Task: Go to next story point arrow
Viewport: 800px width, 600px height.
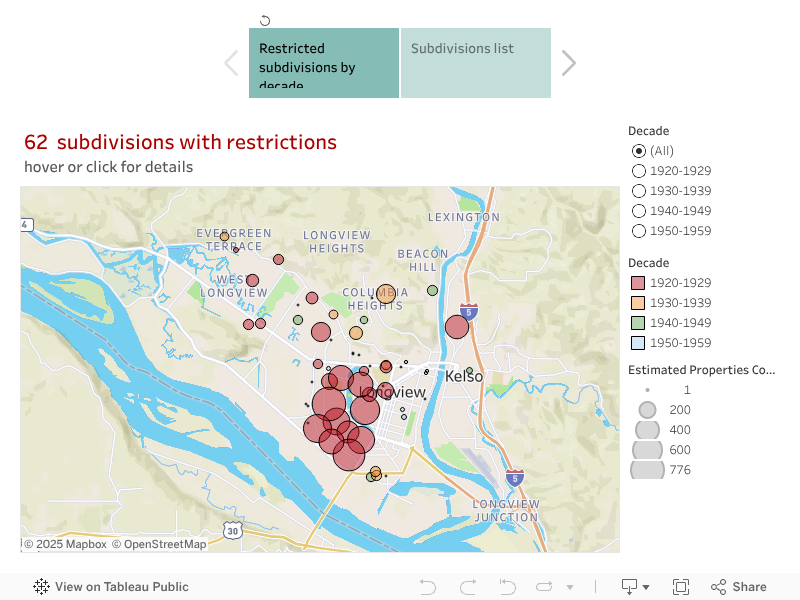Action: (x=569, y=63)
